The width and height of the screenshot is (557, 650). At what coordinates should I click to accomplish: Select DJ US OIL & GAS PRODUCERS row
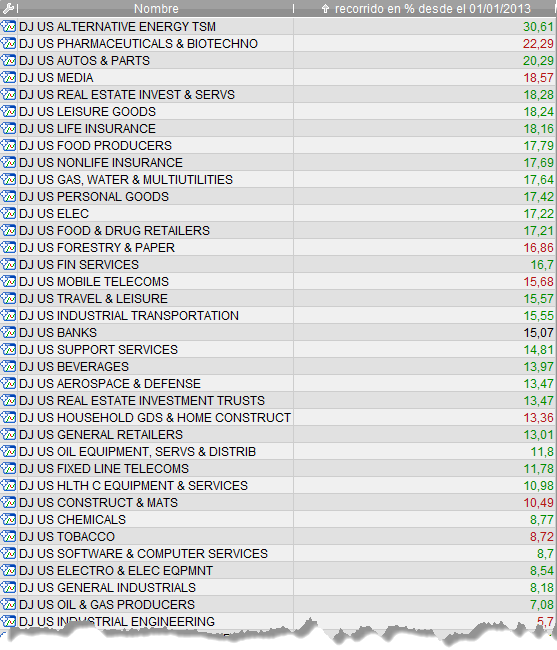click(x=278, y=604)
